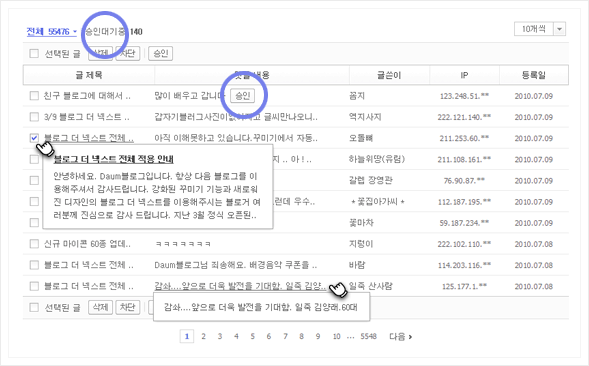The height and width of the screenshot is (366, 589).
Task: Click the top toolbar 삭제 button
Action: [100, 53]
